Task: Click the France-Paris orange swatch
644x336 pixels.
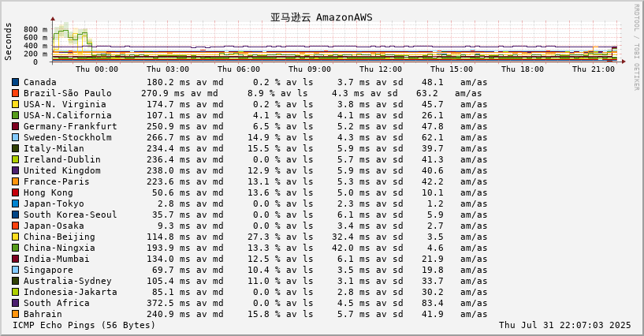Action: point(15,181)
